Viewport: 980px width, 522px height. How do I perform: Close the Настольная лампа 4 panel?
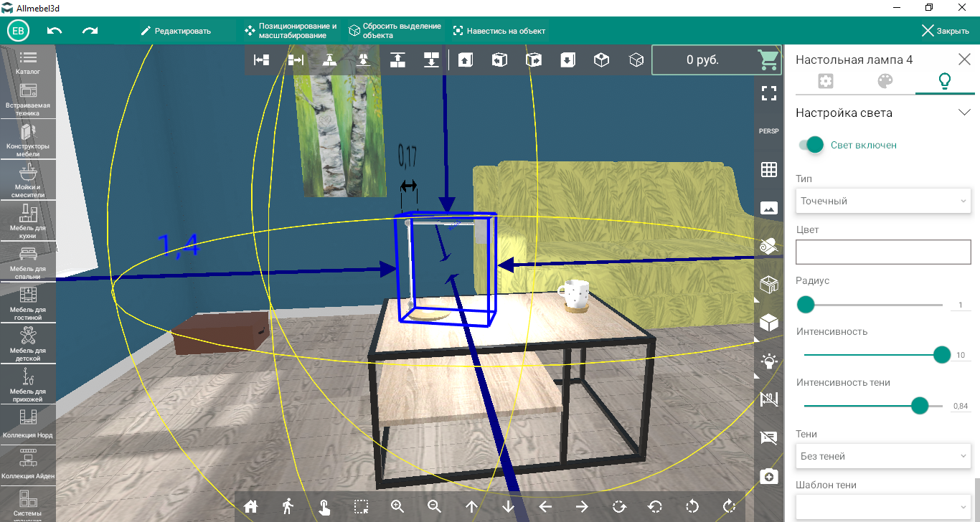click(964, 60)
